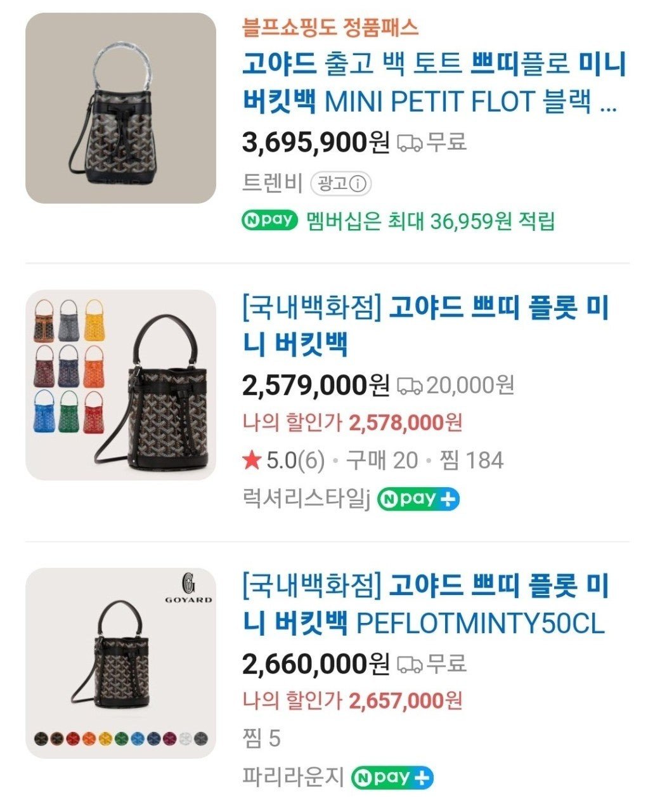The height and width of the screenshot is (812, 648).
Task: Open the second 고야드 쁘띠 플롯 미니 버킷백 title
Action: click(425, 326)
